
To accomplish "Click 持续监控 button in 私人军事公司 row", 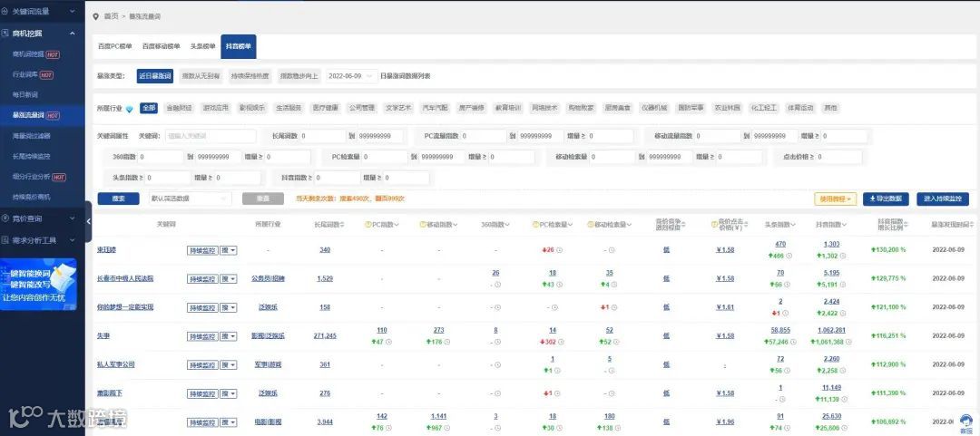I will (x=202, y=364).
